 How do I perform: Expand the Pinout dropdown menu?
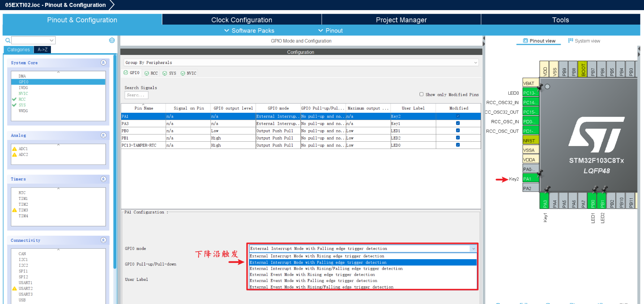pyautogui.click(x=330, y=31)
